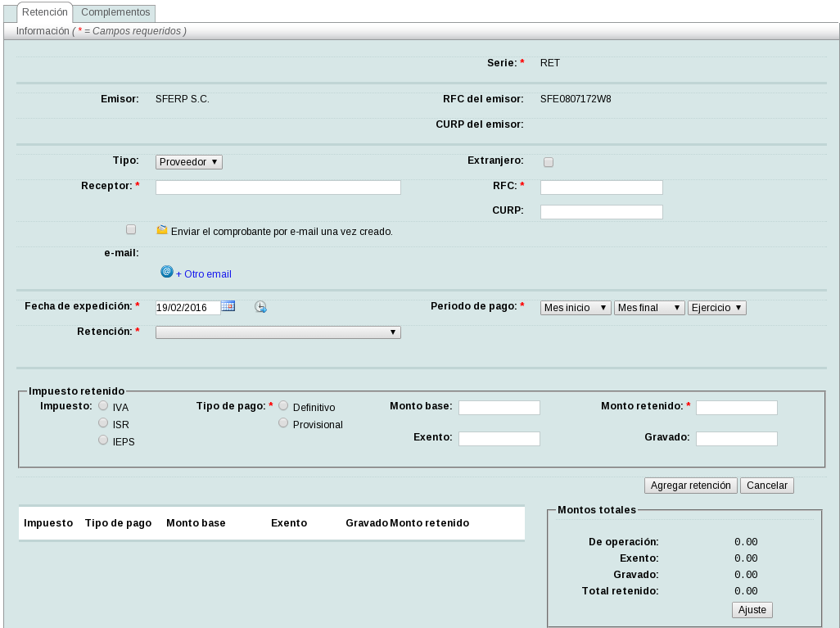
Task: Open the calendar date picker icon
Action: point(228,306)
